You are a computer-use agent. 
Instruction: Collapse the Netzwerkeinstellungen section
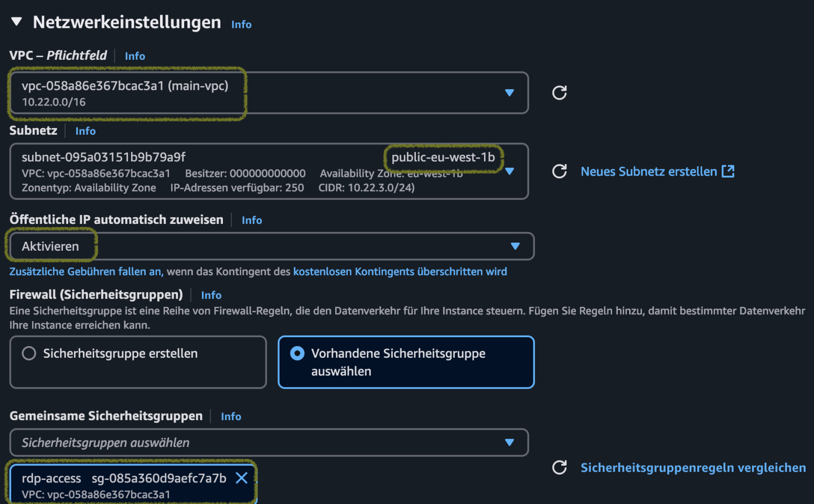[17, 22]
